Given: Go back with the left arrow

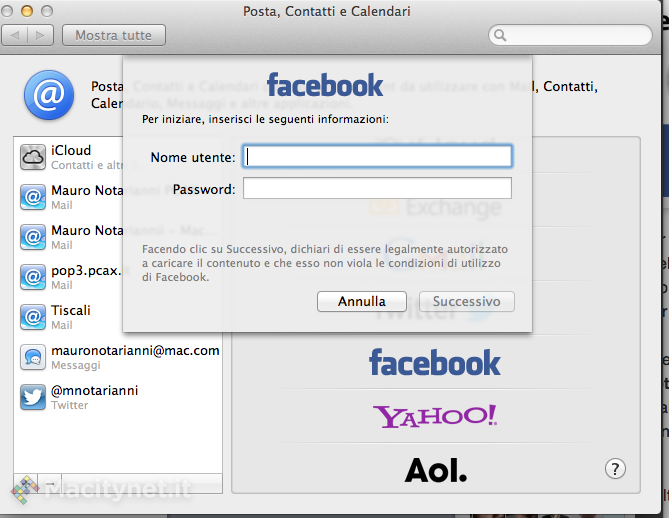Looking at the screenshot, I should click(x=15, y=35).
